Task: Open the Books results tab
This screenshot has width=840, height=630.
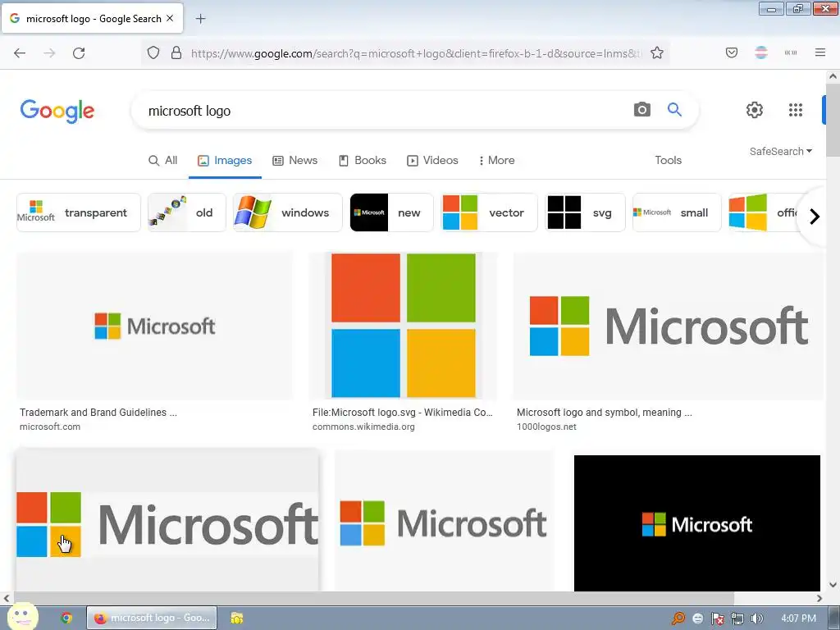Action: pos(363,160)
